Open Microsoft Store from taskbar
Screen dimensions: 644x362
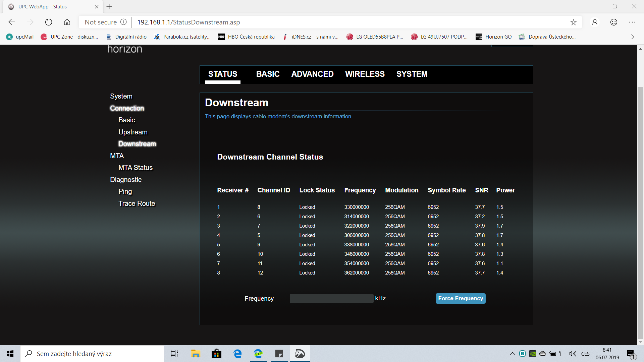(216, 354)
